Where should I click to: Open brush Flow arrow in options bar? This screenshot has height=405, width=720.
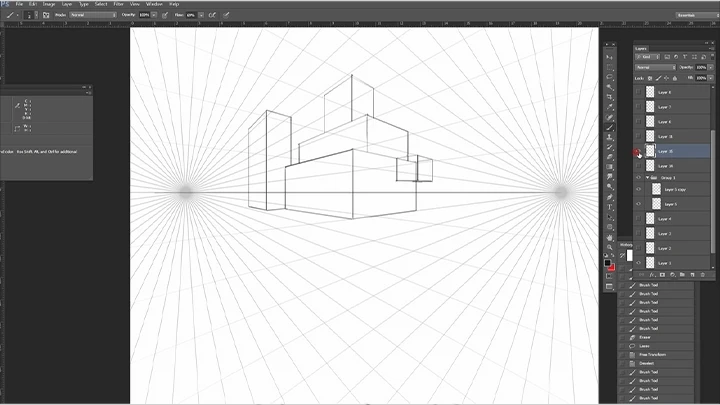[x=201, y=15]
